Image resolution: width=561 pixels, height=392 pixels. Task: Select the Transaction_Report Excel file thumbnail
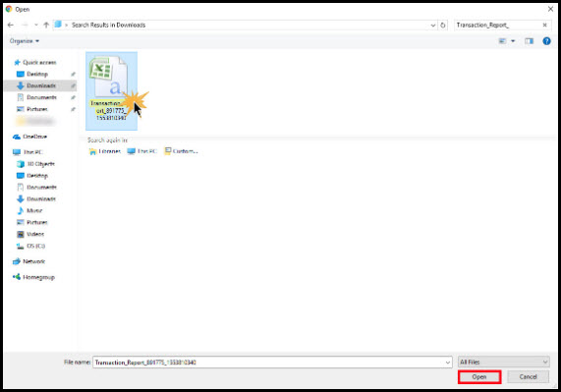point(111,90)
